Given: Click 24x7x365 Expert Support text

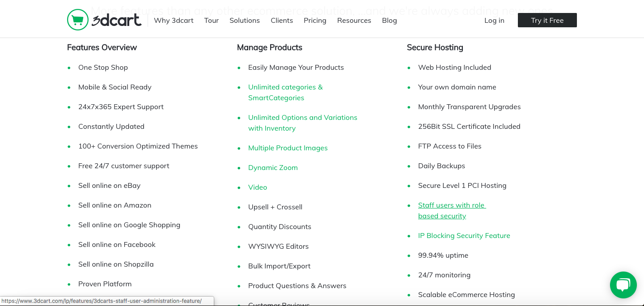Looking at the screenshot, I should tap(121, 107).
